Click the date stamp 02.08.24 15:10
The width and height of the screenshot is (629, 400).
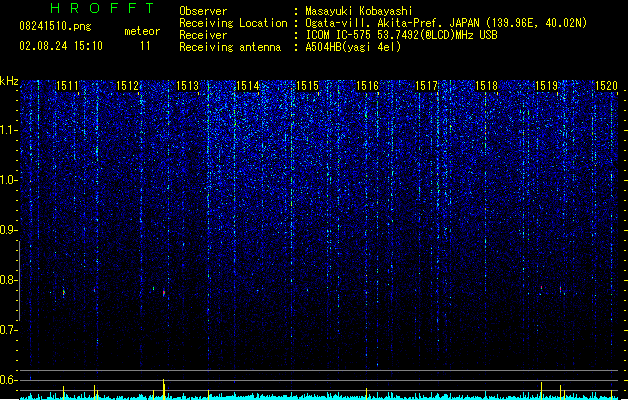coord(61,46)
